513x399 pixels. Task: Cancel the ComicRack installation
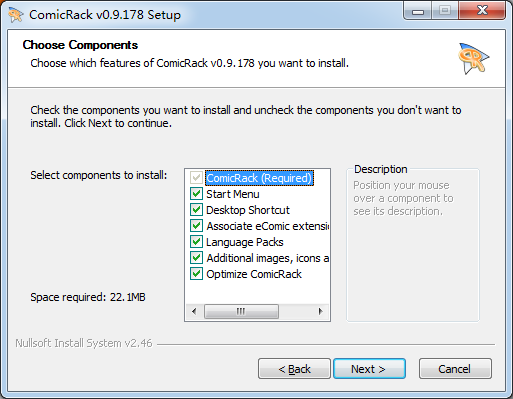[455, 369]
